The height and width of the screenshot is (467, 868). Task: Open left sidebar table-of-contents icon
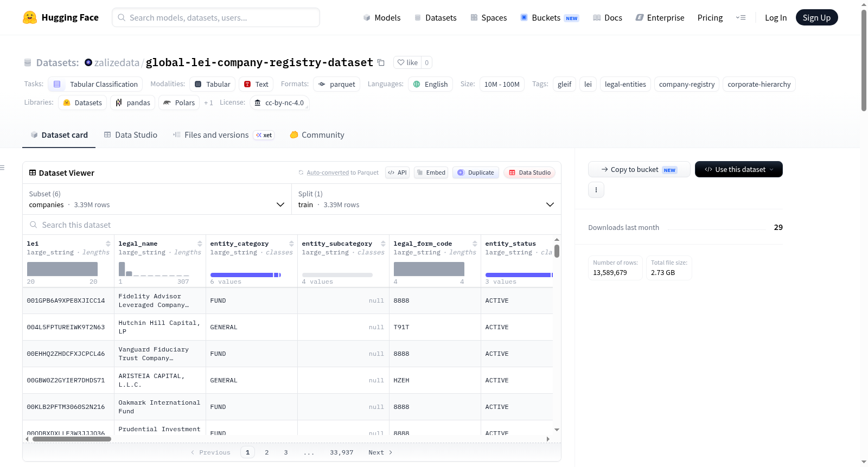click(x=3, y=168)
